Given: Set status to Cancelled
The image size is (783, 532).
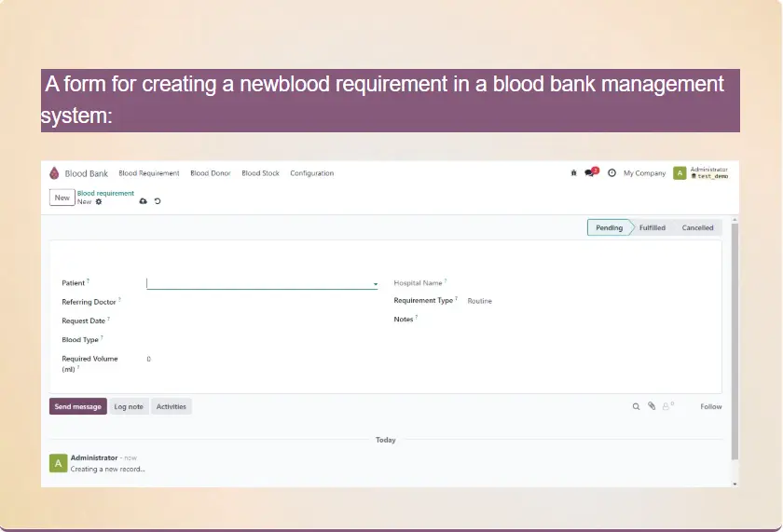Looking at the screenshot, I should [697, 227].
